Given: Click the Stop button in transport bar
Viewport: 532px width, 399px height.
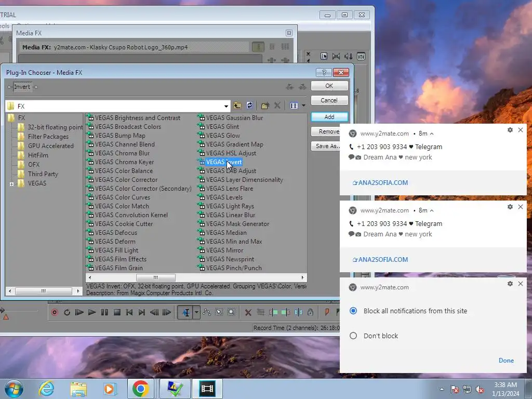Looking at the screenshot, I should coord(117,312).
